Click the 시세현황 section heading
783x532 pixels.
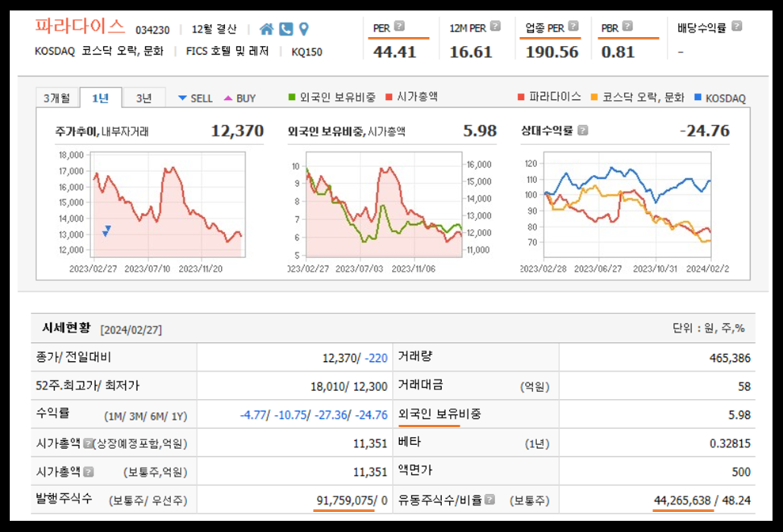point(66,328)
